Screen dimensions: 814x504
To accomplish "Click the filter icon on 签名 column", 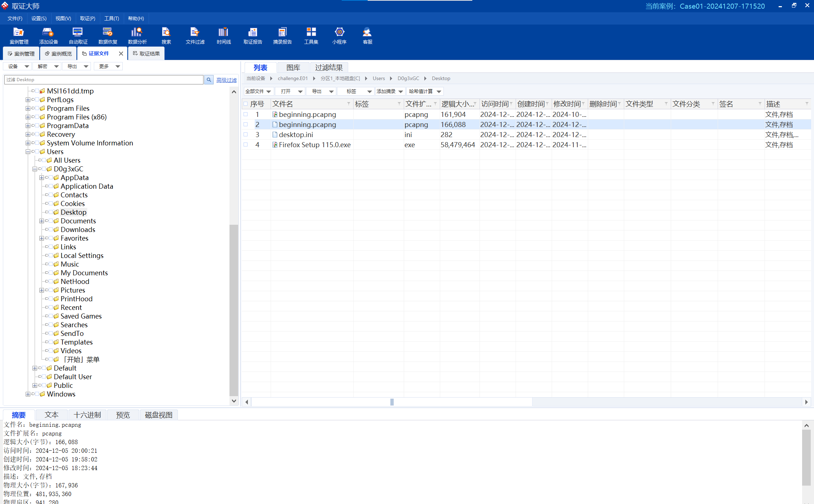I will pos(760,104).
